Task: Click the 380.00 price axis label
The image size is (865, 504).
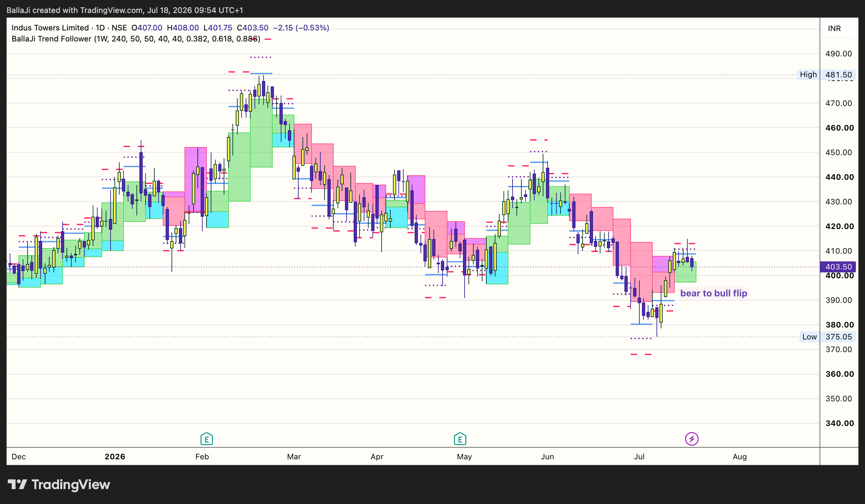Action: 840,325
